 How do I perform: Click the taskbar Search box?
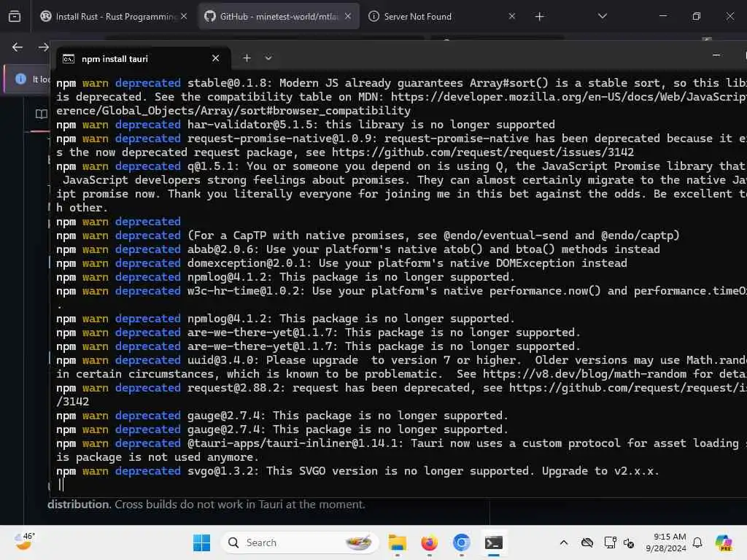[x=300, y=542]
